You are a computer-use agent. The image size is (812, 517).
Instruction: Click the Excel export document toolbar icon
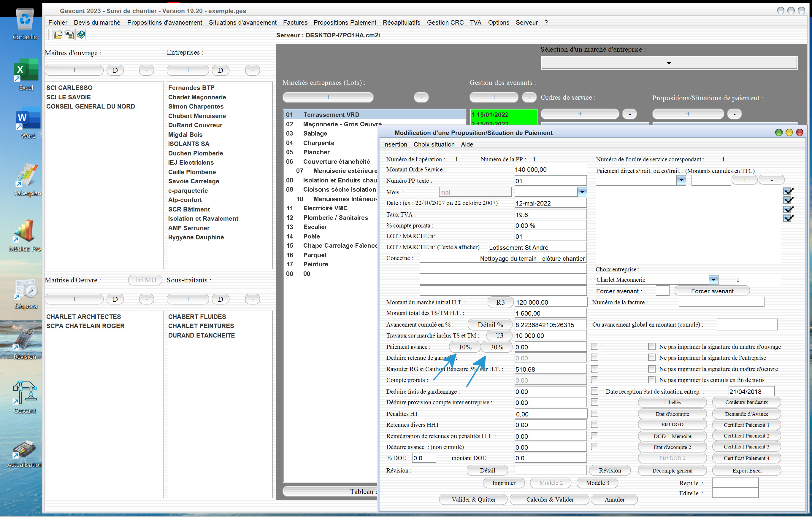[69, 35]
